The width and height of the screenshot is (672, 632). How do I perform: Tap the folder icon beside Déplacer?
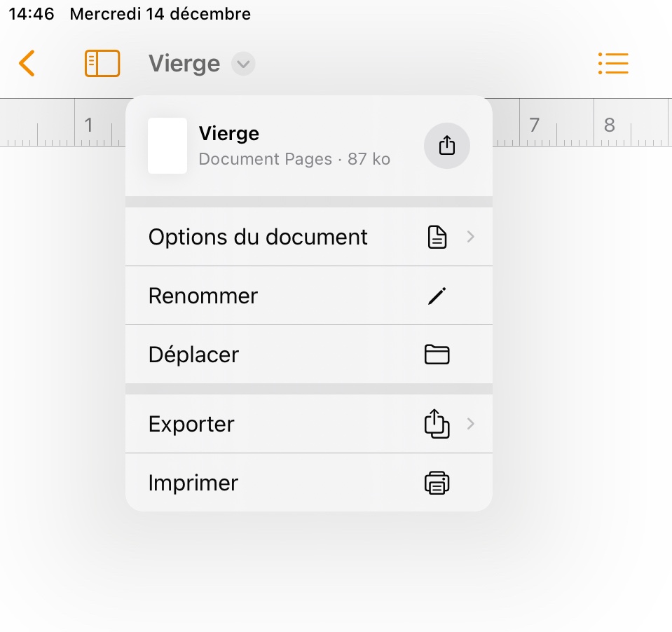437,355
